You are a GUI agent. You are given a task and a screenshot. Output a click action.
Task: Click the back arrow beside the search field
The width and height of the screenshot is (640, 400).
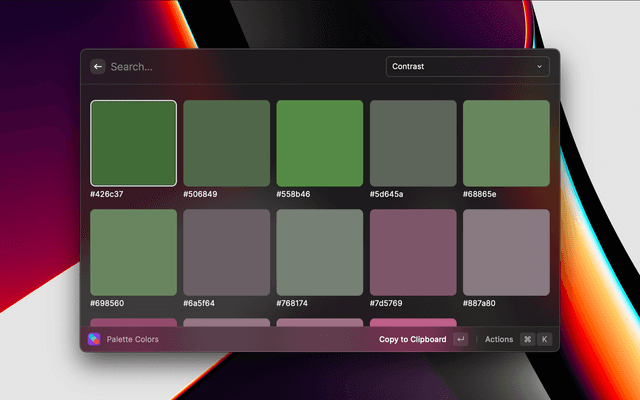(x=98, y=67)
